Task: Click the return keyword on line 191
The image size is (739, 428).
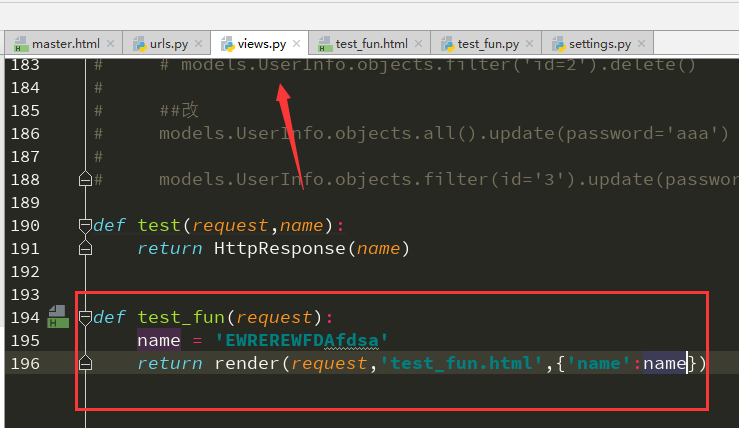Action: (x=170, y=248)
